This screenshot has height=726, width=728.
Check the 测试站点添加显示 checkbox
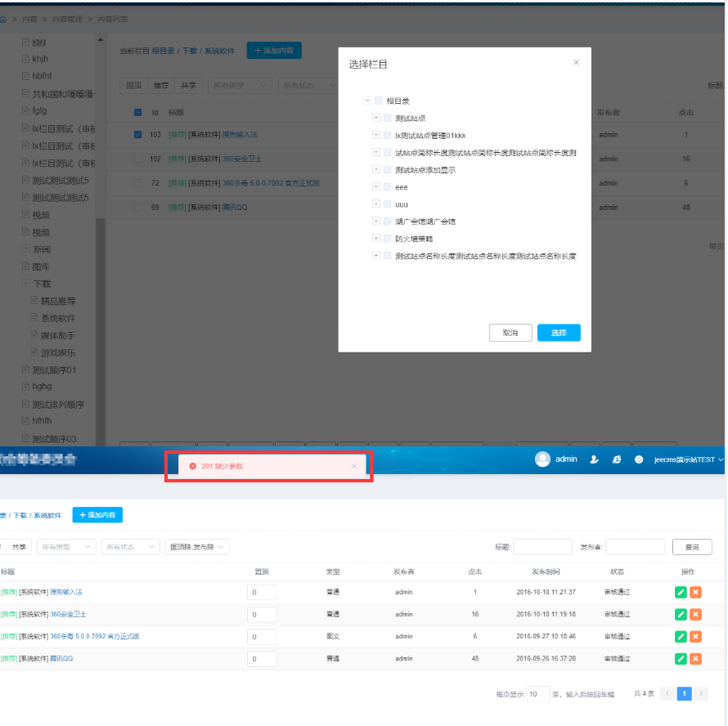387,169
